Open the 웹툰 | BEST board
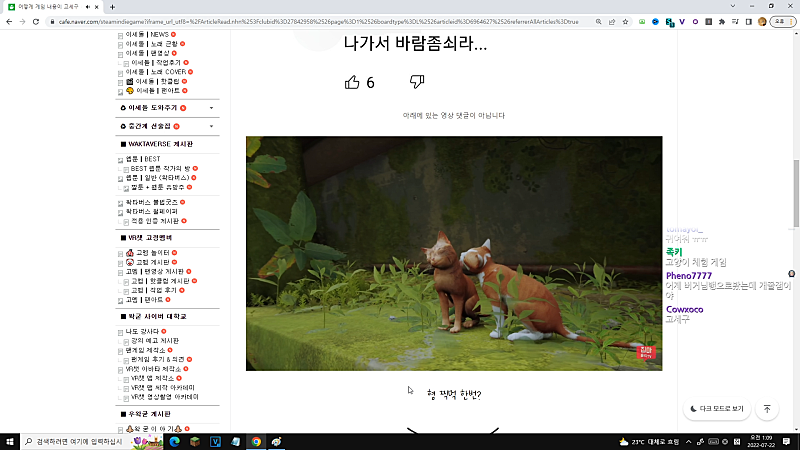 pos(143,159)
